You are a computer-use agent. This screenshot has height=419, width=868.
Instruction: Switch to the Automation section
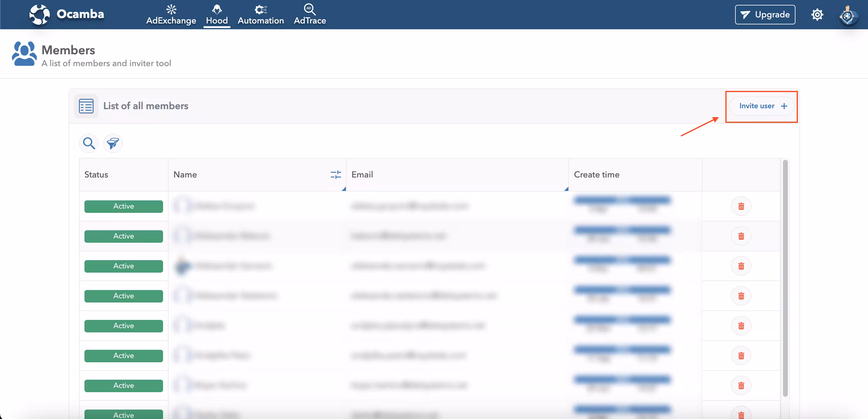[x=261, y=15]
